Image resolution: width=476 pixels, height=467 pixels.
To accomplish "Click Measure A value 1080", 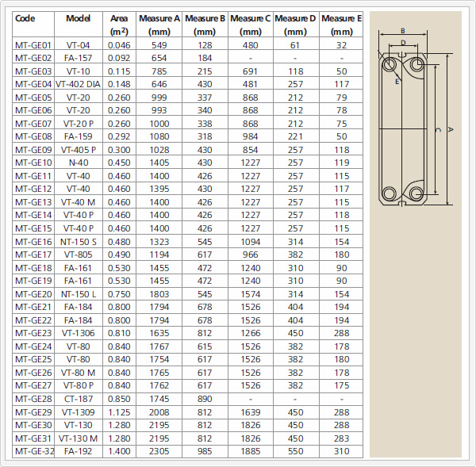I will 159,136.
